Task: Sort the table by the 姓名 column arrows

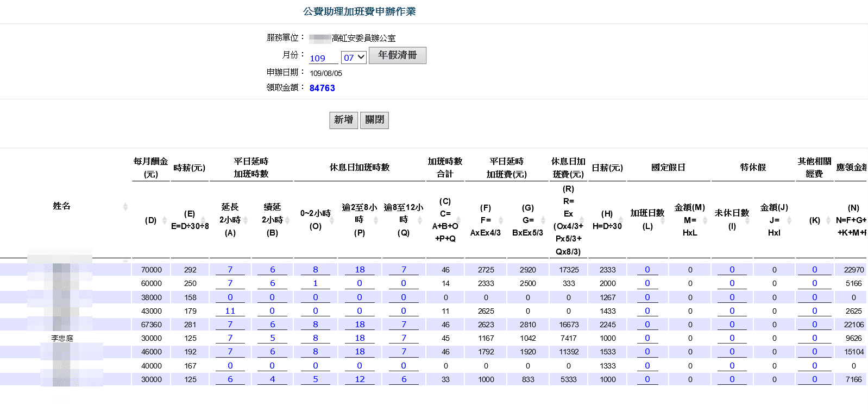Action: click(x=125, y=207)
